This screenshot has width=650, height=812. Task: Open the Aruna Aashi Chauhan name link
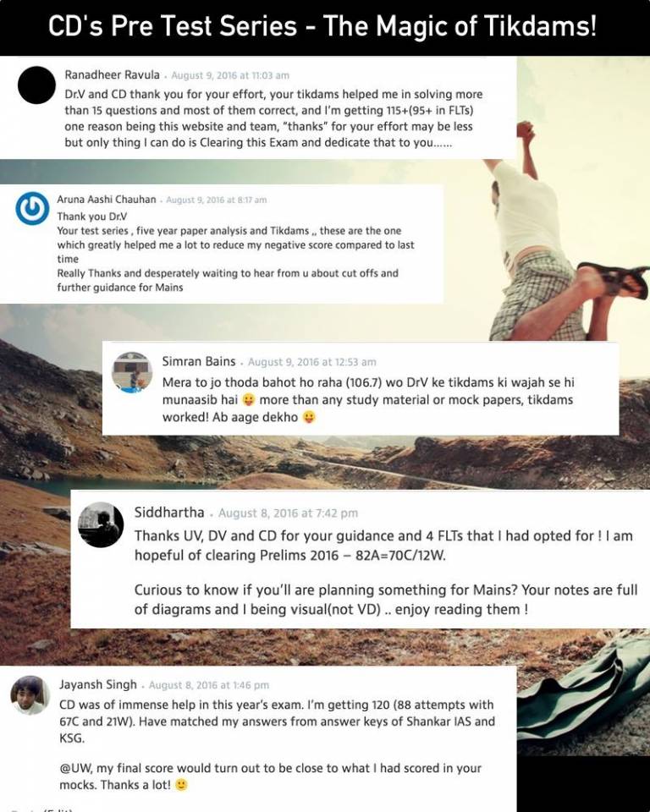point(107,200)
